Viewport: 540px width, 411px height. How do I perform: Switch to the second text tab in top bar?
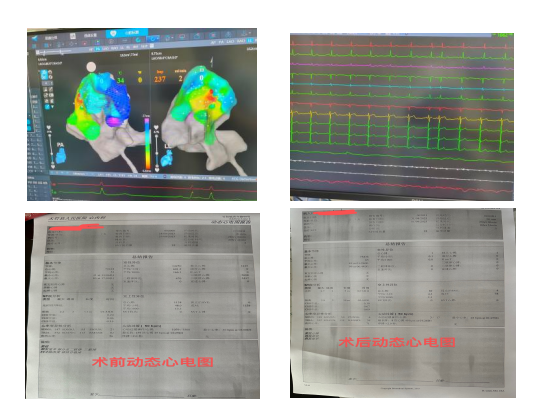tap(91, 35)
